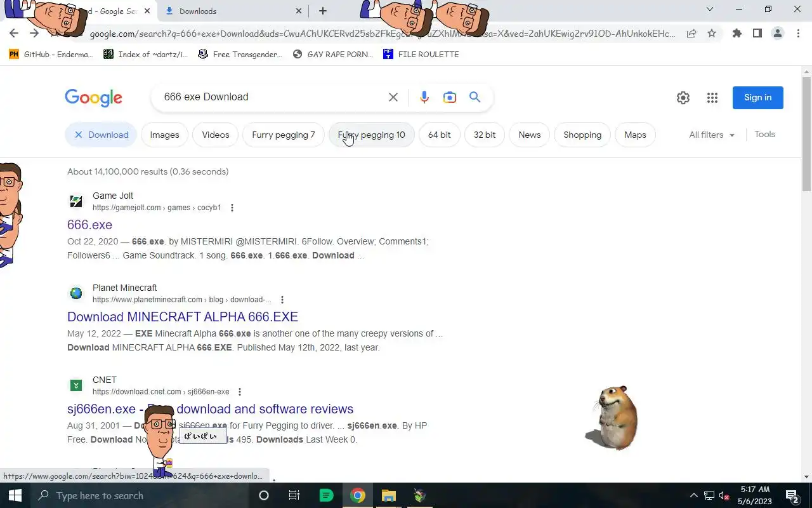The image size is (812, 508).
Task: Open the Index of ~dartz bookmark
Action: (x=145, y=55)
